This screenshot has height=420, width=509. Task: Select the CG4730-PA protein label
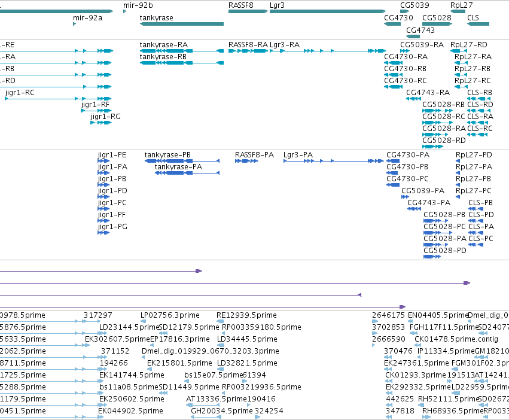click(408, 154)
